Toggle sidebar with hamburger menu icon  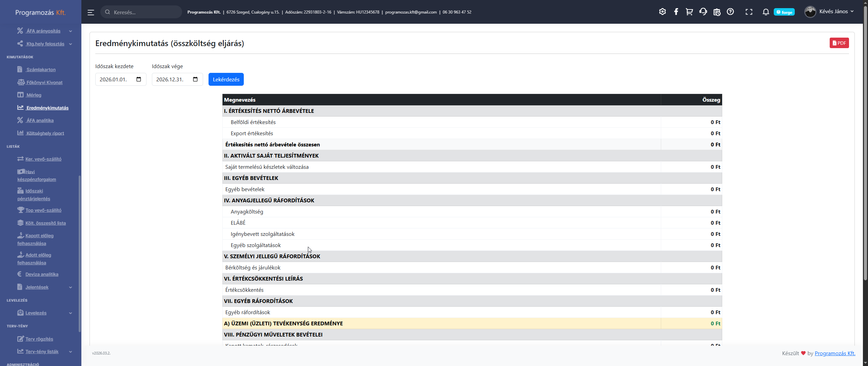click(91, 12)
